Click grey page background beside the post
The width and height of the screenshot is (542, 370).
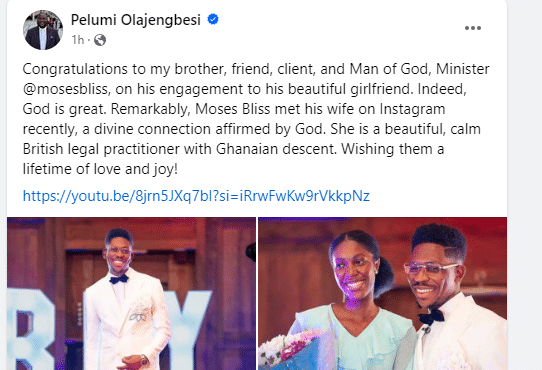tap(525, 173)
